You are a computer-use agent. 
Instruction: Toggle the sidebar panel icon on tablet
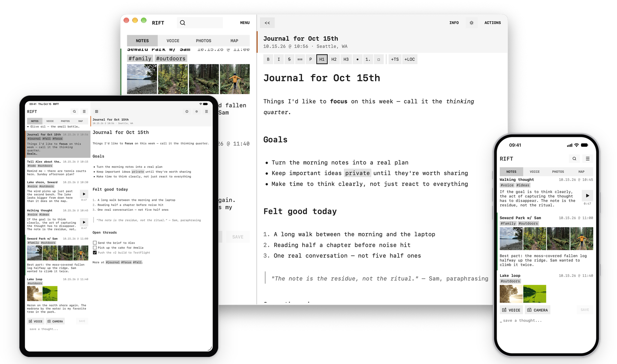[x=97, y=111]
